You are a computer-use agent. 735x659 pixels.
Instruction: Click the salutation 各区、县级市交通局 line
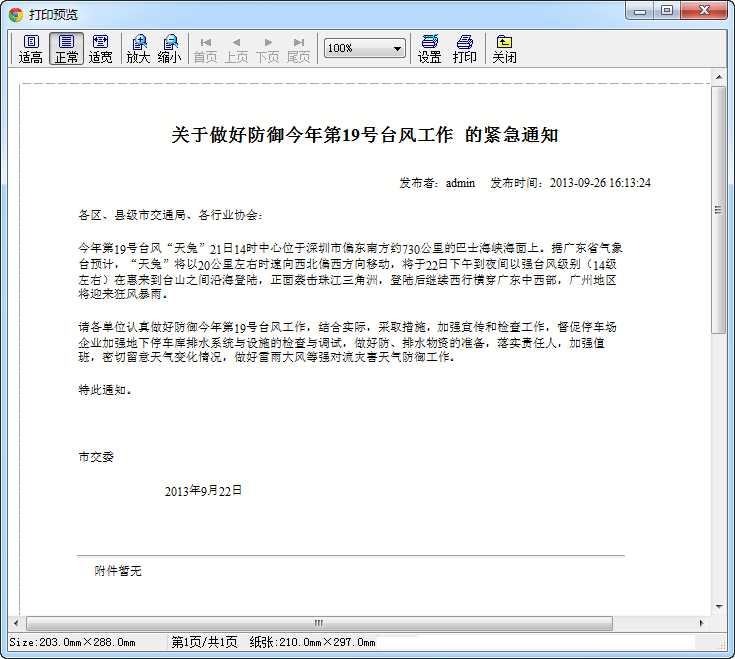click(x=171, y=215)
